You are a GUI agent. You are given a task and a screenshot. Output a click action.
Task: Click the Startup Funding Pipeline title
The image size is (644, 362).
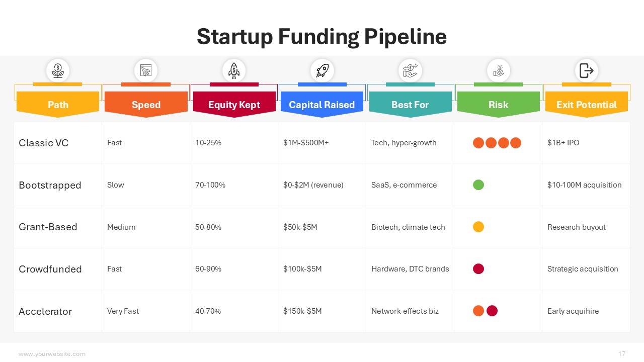pyautogui.click(x=321, y=37)
